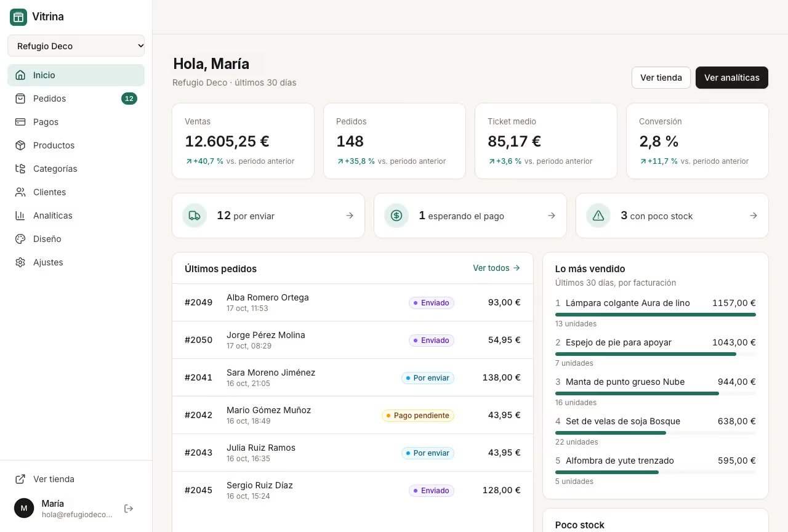Select order number #2045
The image size is (788, 532).
(198, 490)
